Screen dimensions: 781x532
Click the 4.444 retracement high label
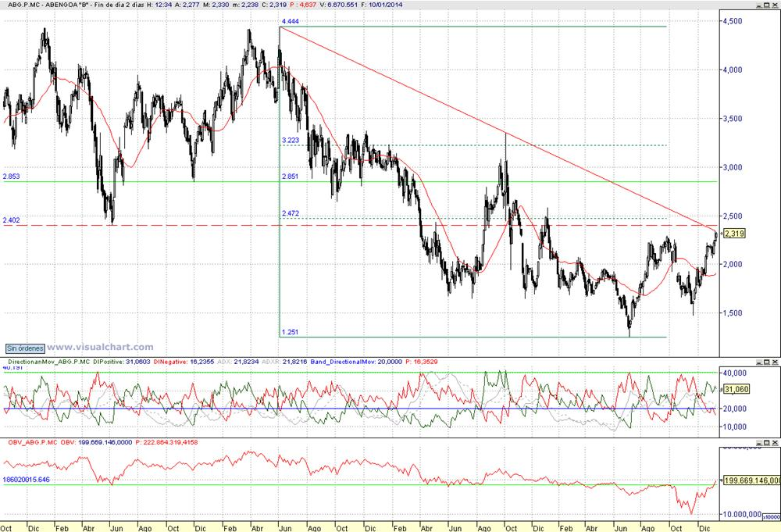coord(291,21)
